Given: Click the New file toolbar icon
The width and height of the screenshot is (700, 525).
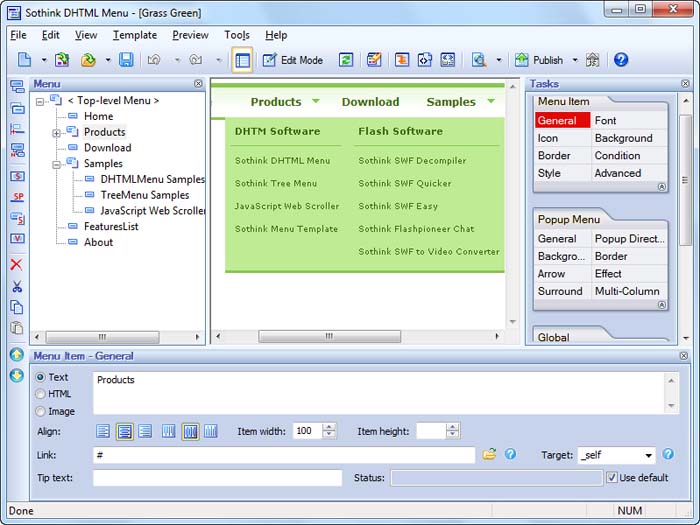Looking at the screenshot, I should tap(25, 59).
